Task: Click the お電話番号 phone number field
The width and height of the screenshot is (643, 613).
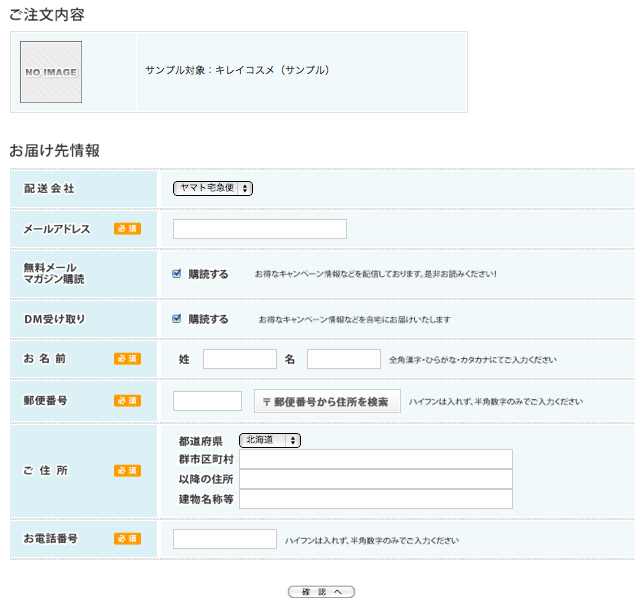Action: tap(224, 539)
